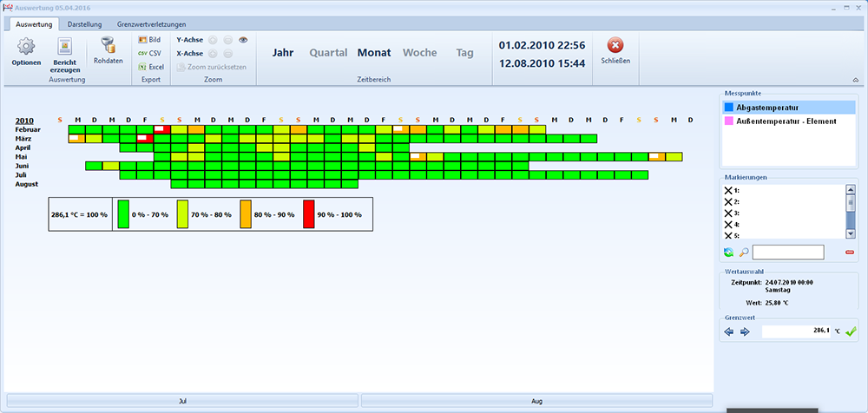
Task: Select Abgastemperatur measuring point
Action: point(789,108)
